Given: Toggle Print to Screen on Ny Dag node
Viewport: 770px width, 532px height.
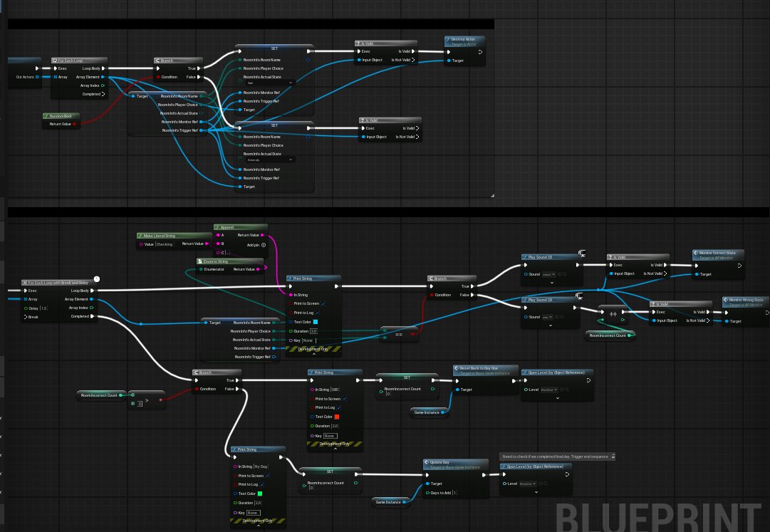Looking at the screenshot, I should coord(267,476).
